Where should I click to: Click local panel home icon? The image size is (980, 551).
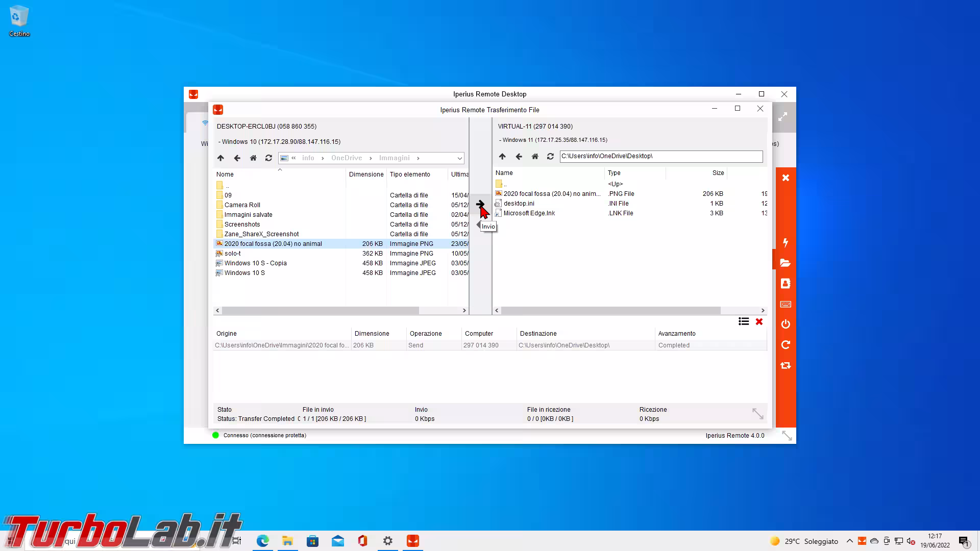pos(253,158)
